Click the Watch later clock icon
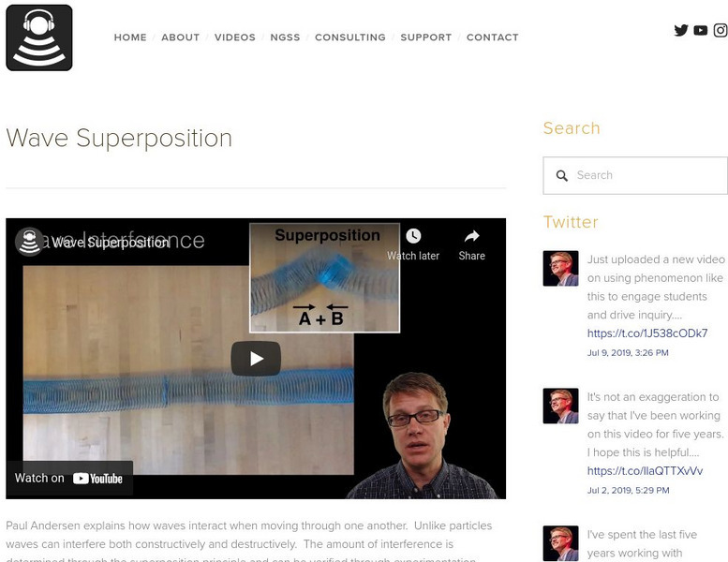Image resolution: width=728 pixels, height=562 pixels. (x=413, y=236)
